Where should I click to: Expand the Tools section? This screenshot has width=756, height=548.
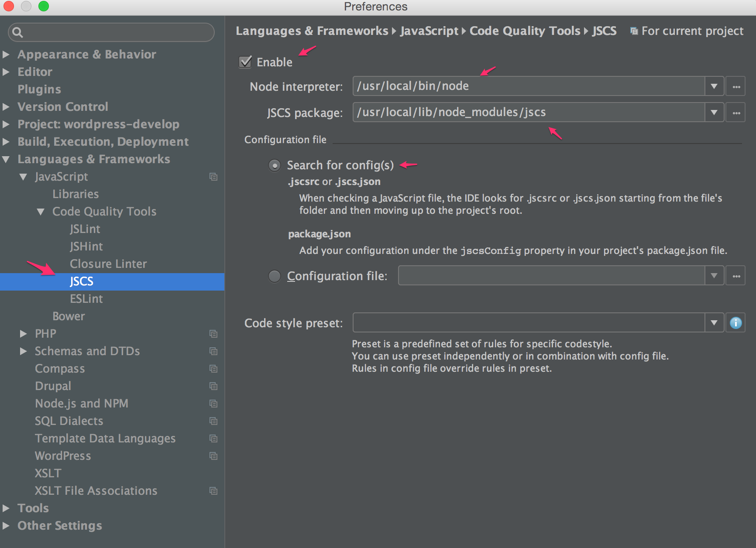click(6, 508)
